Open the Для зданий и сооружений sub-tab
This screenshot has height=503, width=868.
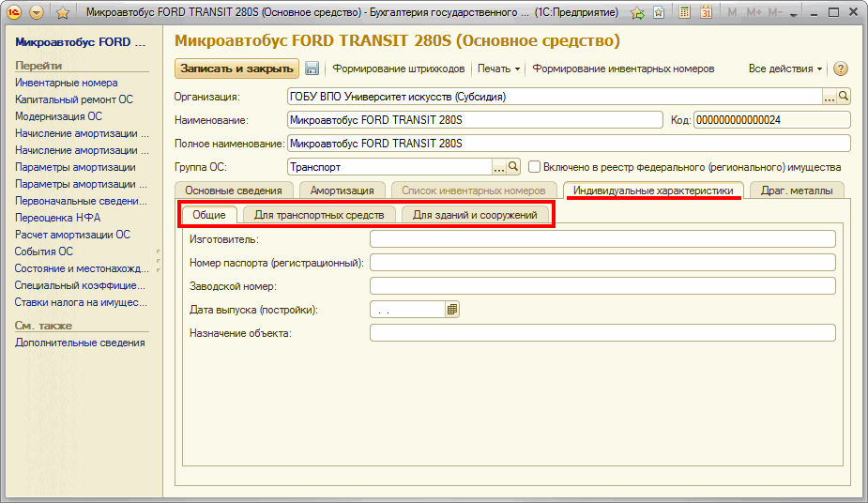click(x=475, y=215)
